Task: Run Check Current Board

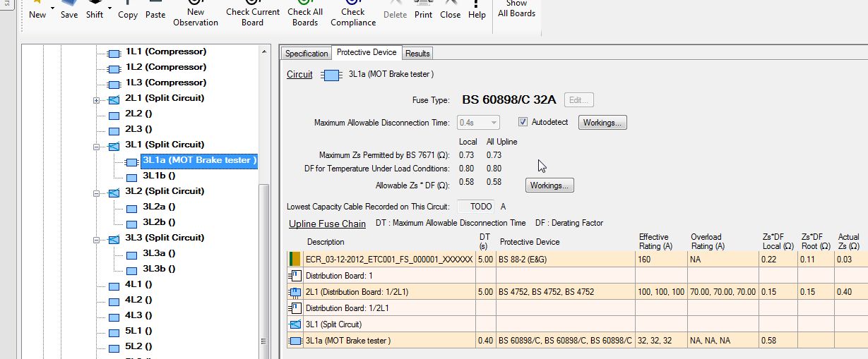Action: (x=252, y=14)
